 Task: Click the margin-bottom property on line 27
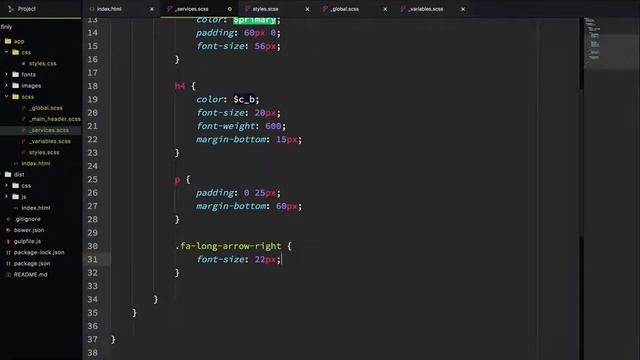[231, 206]
